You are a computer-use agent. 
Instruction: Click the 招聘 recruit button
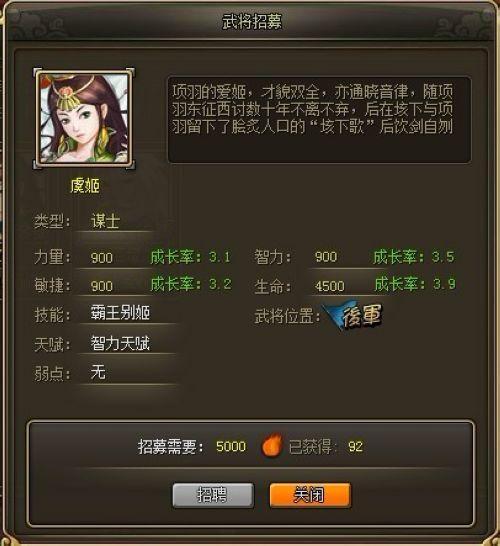[x=213, y=494]
